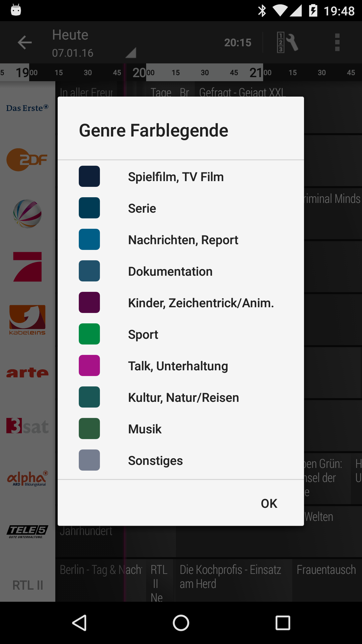Select the Spielfilm, TV Film entry
362x644 pixels.
click(x=176, y=177)
